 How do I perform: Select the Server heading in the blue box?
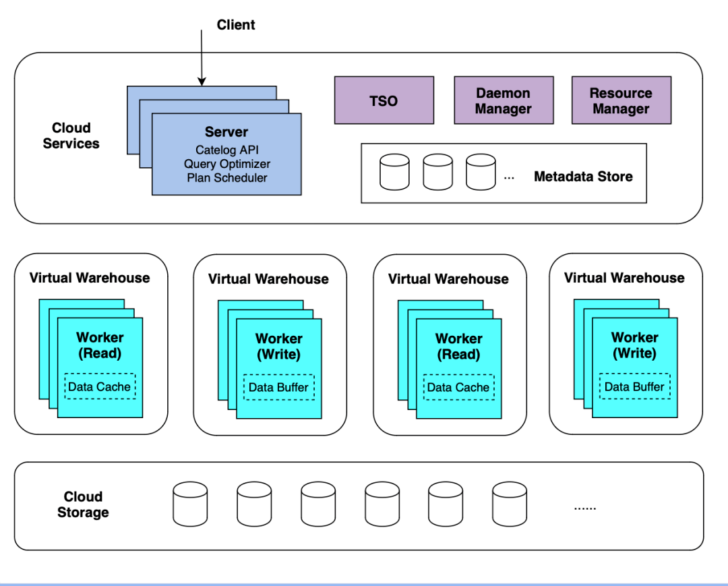tap(226, 132)
